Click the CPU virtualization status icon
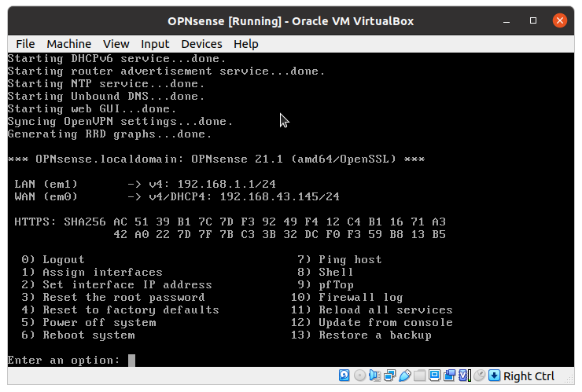Screen dimensions: 582x392 [464, 376]
